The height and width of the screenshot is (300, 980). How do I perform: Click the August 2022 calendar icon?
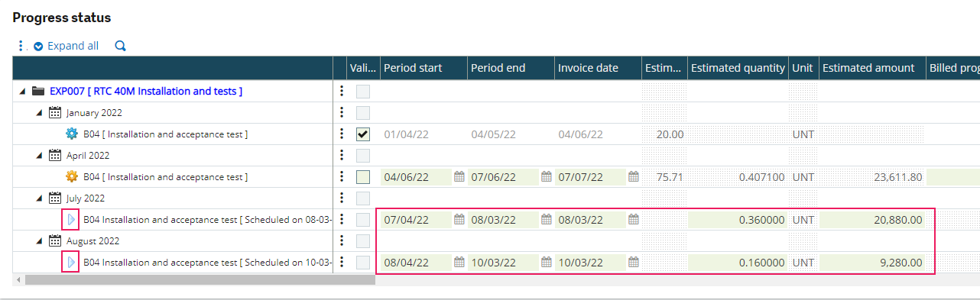pos(55,240)
